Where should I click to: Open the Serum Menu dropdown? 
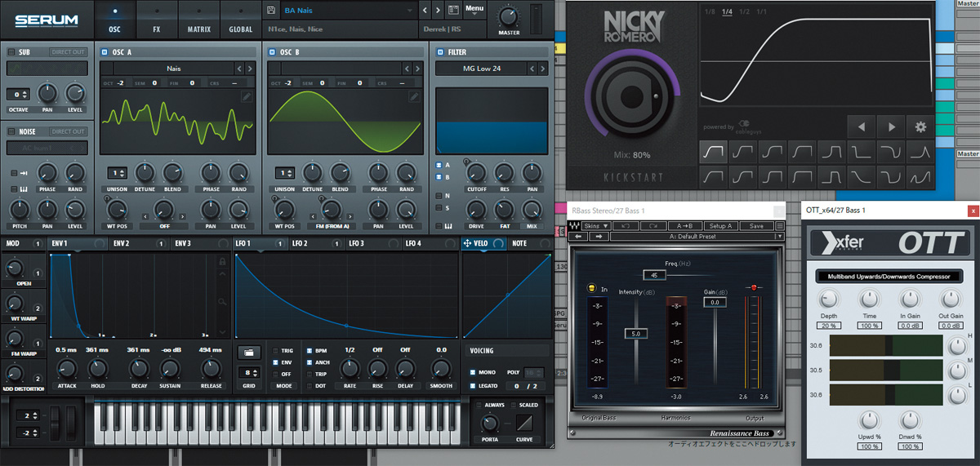474,9
